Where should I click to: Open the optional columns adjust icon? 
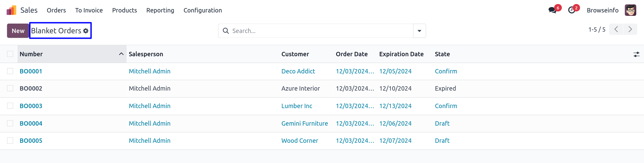pyautogui.click(x=636, y=54)
